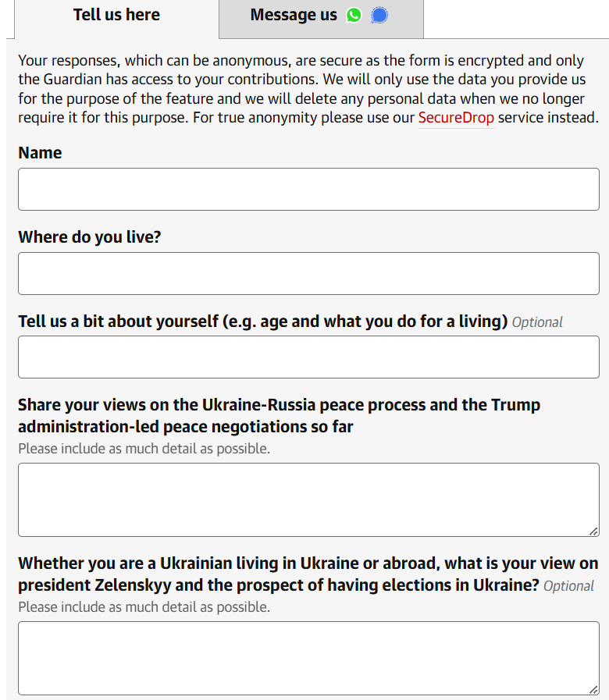Click the Tell us a bit about yourself label
609x700 pixels.
point(262,322)
